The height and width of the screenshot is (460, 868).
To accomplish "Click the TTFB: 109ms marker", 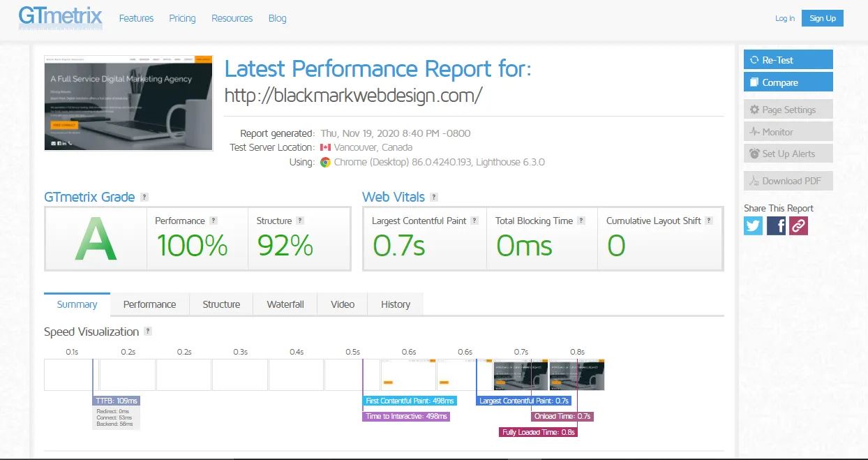I will click(x=117, y=401).
